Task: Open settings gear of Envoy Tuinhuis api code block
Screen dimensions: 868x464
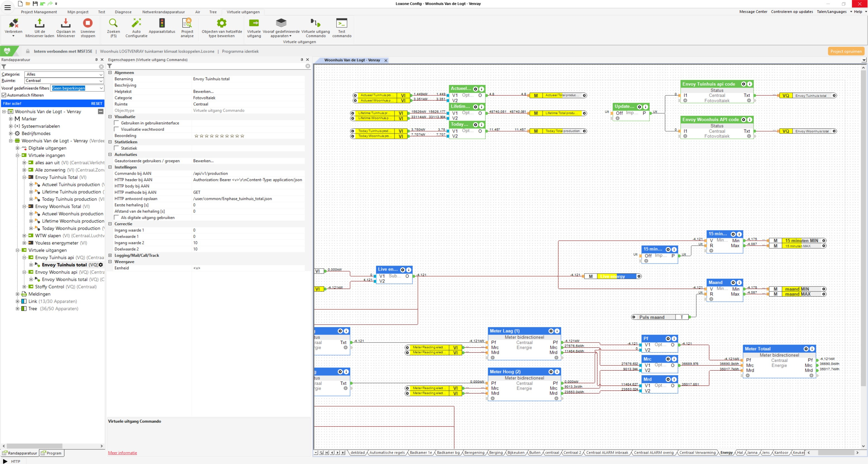Action: (743, 84)
